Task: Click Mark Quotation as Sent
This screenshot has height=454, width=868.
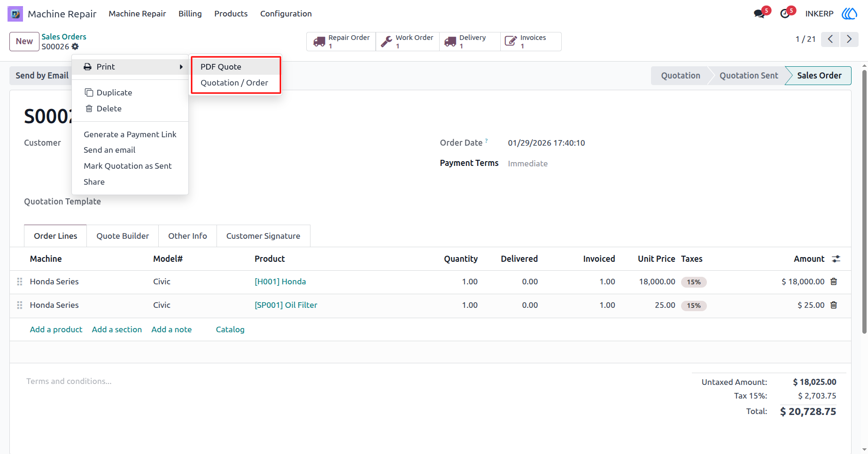Action: (130, 166)
